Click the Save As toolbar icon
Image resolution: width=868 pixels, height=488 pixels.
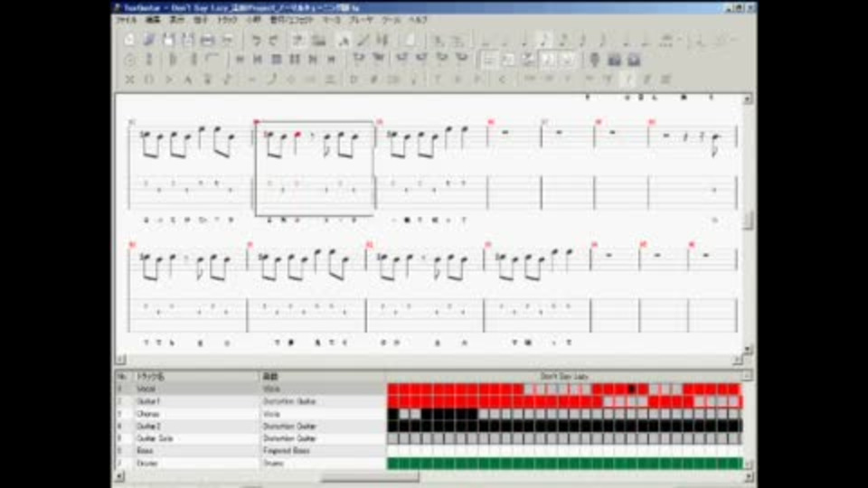pos(188,40)
